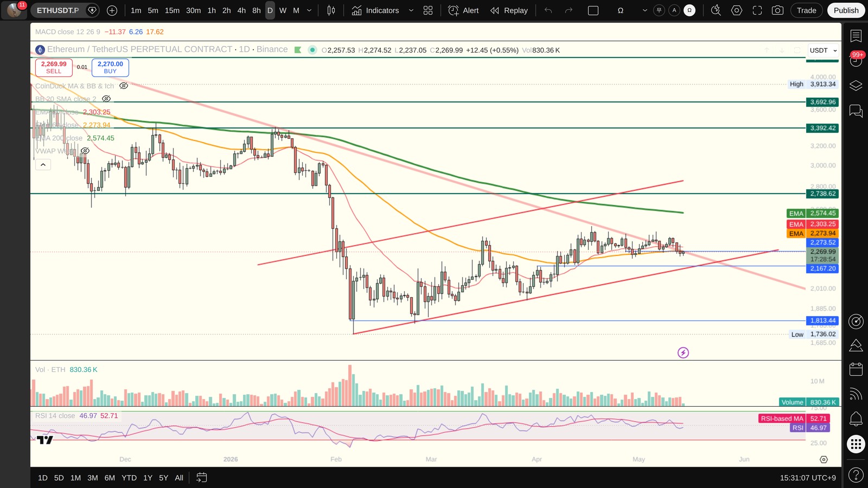868x488 pixels.
Task: Open chart settings hexagon icon
Action: pyautogui.click(x=736, y=10)
